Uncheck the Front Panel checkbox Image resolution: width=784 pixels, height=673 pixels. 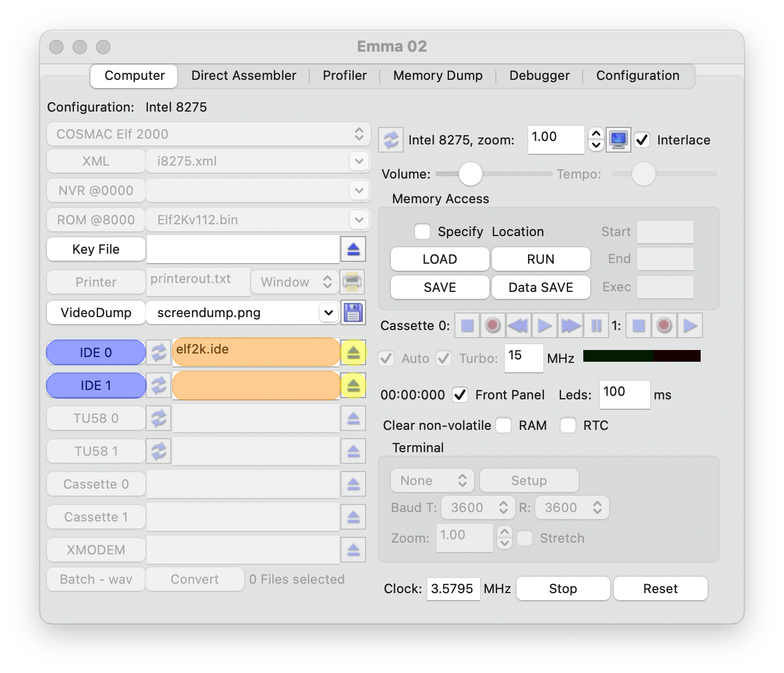pos(461,395)
